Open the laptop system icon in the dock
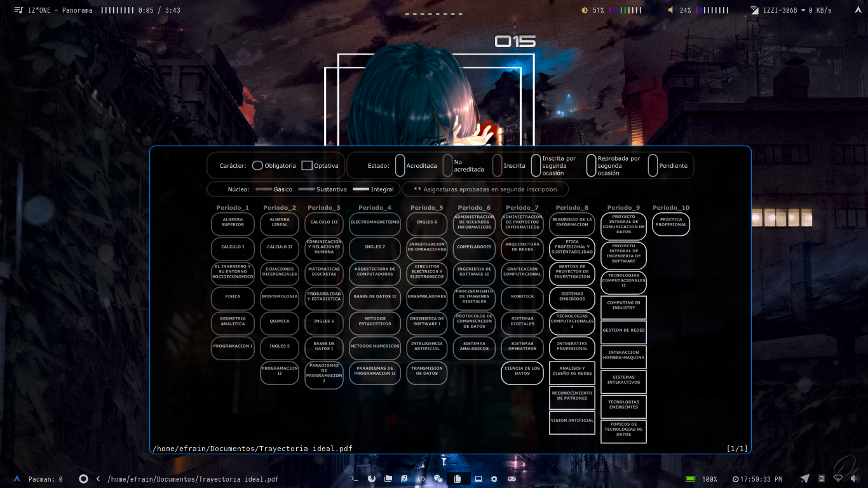 pyautogui.click(x=478, y=478)
